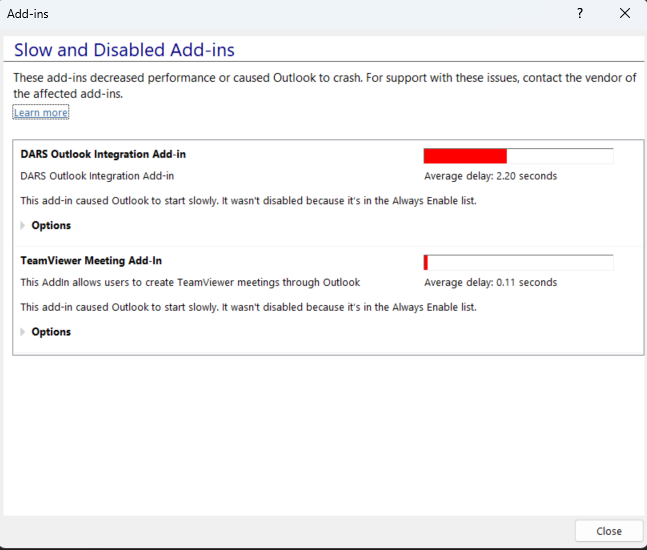Expand Options under DARS Outlook Integration Add-in
The height and width of the screenshot is (550, 647).
(x=46, y=225)
